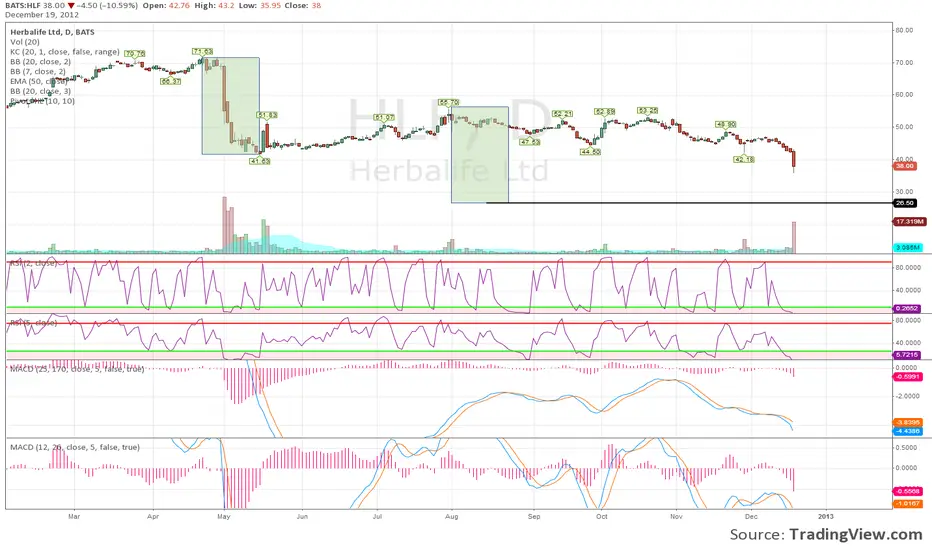
Task: Click the KC (20, 1, close, false, range) legend
Action: [65, 52]
